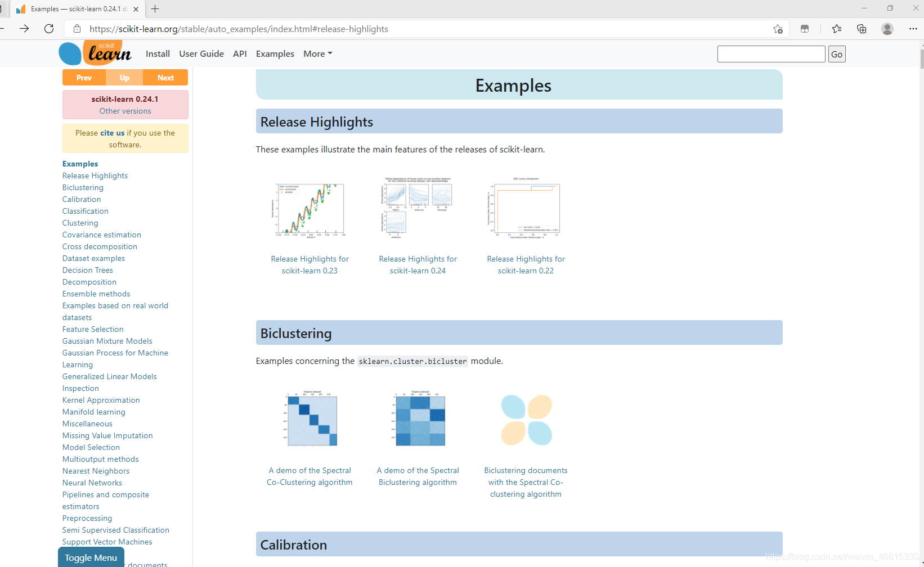Screen dimensions: 924x567
Task: Click the browser address bar
Action: (x=428, y=29)
